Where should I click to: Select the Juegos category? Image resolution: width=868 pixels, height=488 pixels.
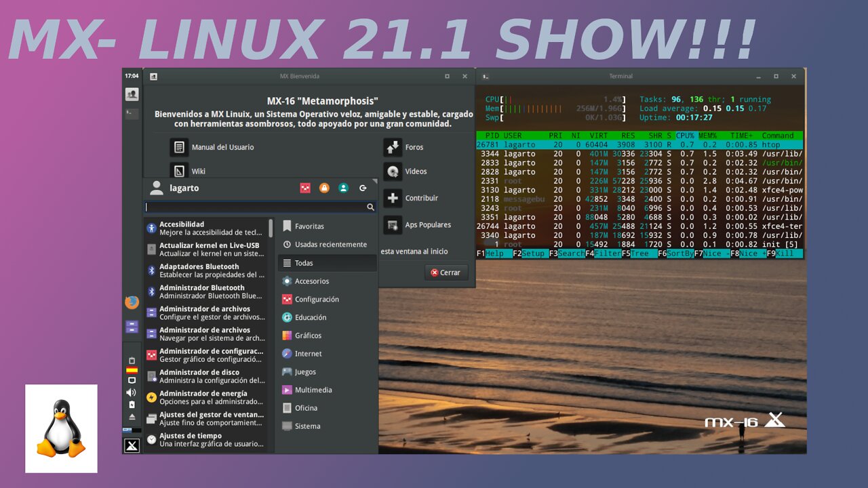328,372
